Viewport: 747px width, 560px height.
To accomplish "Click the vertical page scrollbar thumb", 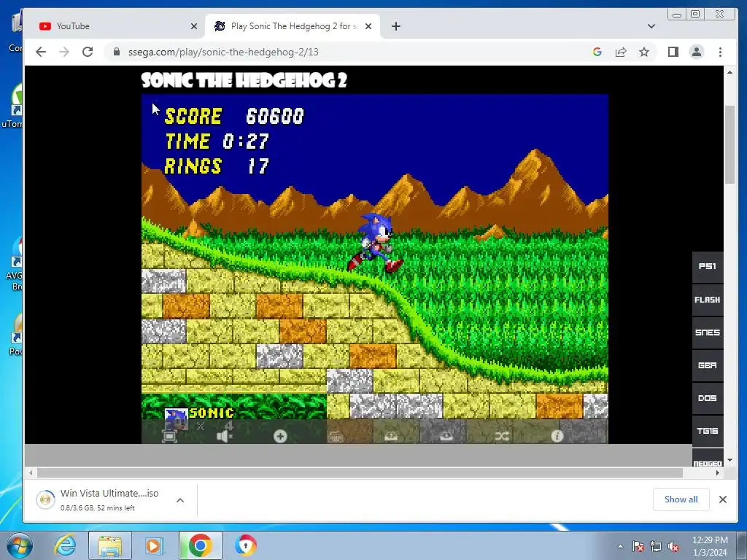I will (729, 144).
